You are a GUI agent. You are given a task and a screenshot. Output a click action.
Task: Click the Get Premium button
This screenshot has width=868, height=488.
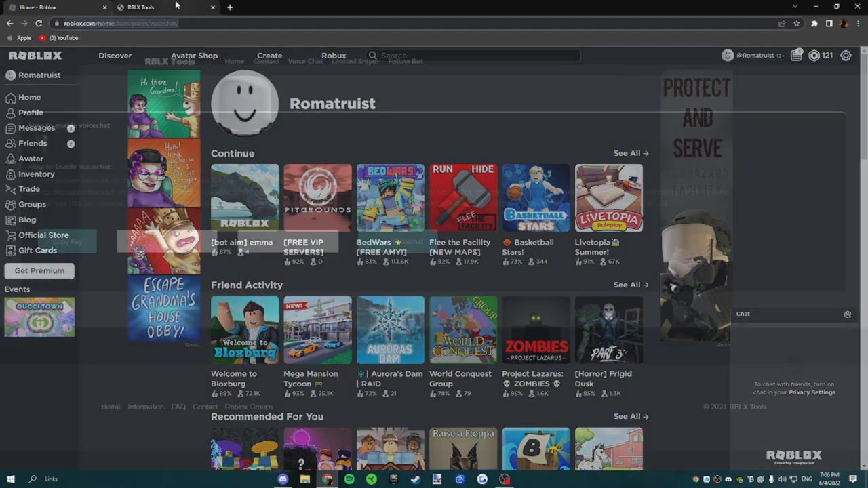[x=39, y=270]
